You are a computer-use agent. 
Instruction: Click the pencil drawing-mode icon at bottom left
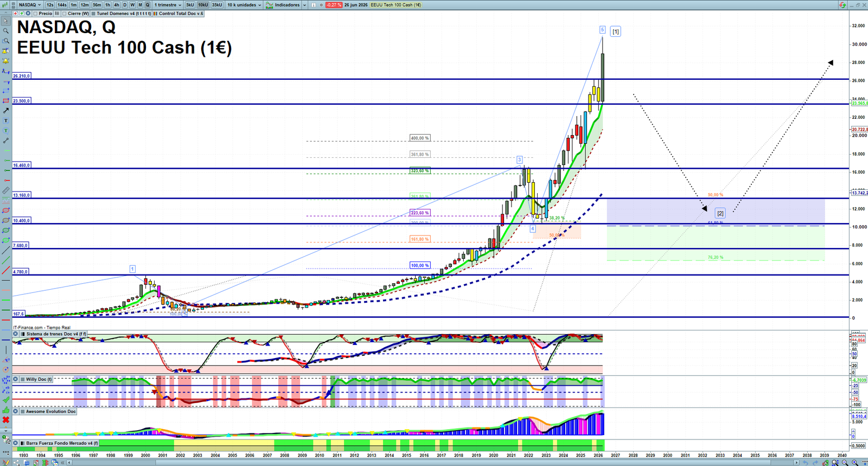pyautogui.click(x=6, y=462)
